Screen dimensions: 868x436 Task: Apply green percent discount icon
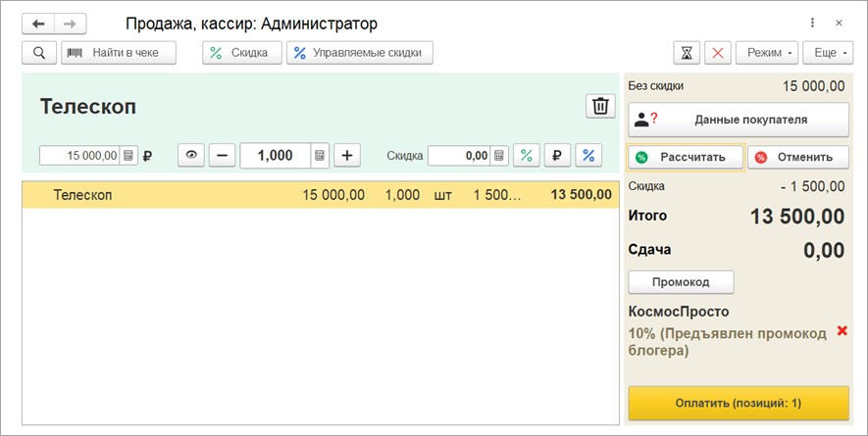(527, 155)
